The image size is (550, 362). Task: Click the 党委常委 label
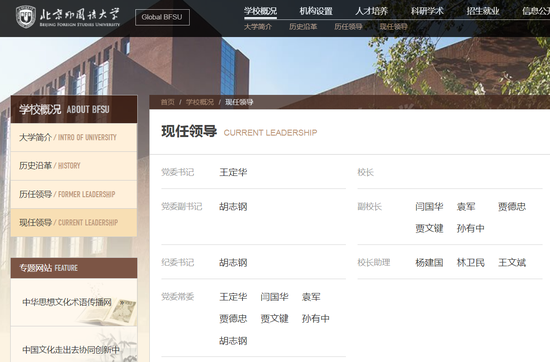[x=177, y=297]
